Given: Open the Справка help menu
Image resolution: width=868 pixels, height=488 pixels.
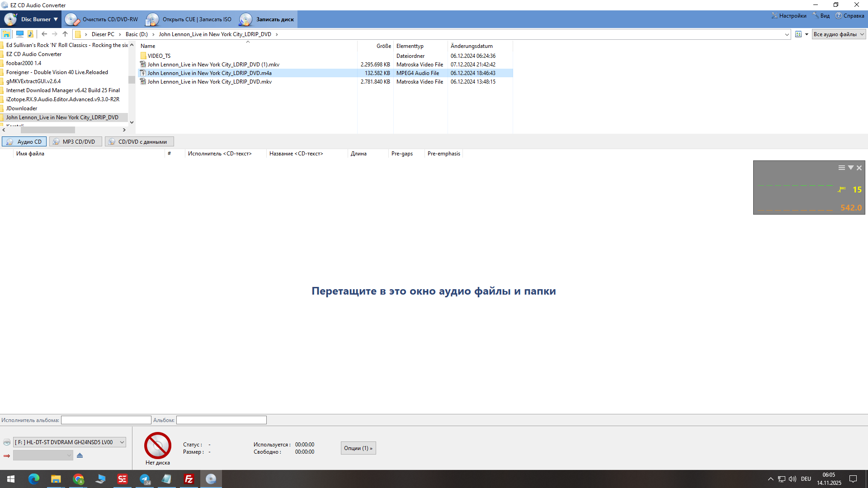Looking at the screenshot, I should pos(850,16).
